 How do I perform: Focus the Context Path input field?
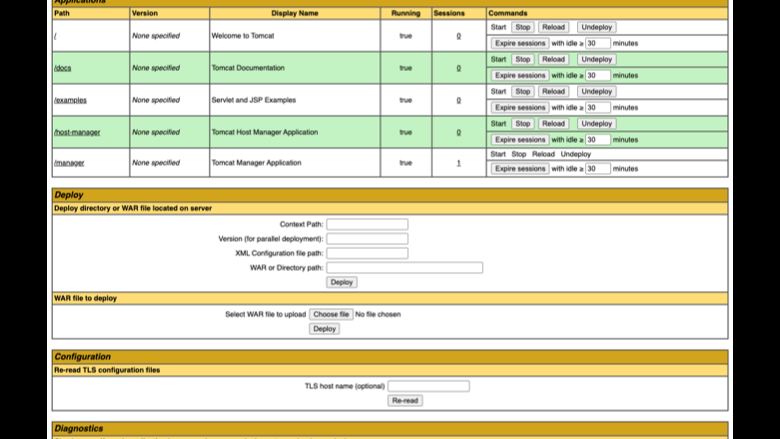pos(367,224)
